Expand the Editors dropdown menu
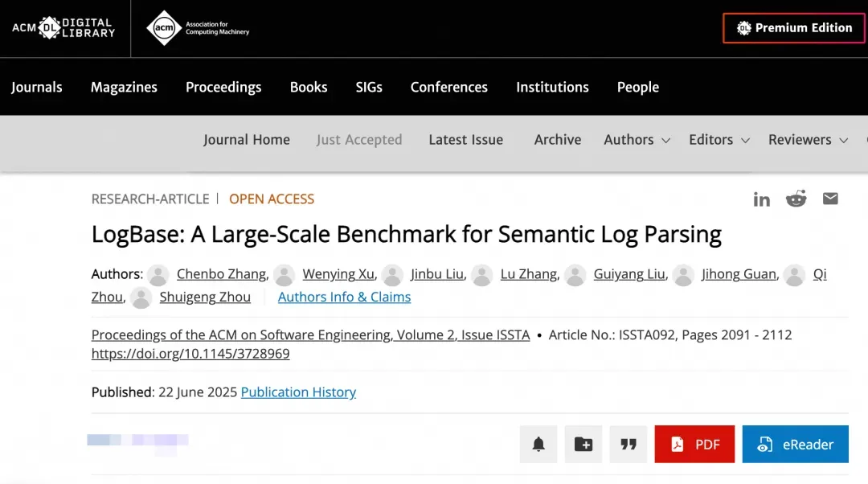The image size is (868, 484). pyautogui.click(x=719, y=140)
